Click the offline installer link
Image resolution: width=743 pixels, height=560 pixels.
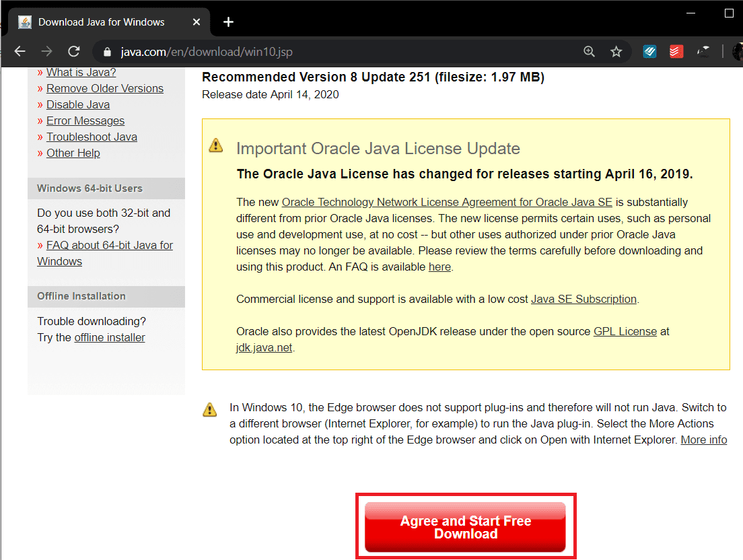point(110,337)
